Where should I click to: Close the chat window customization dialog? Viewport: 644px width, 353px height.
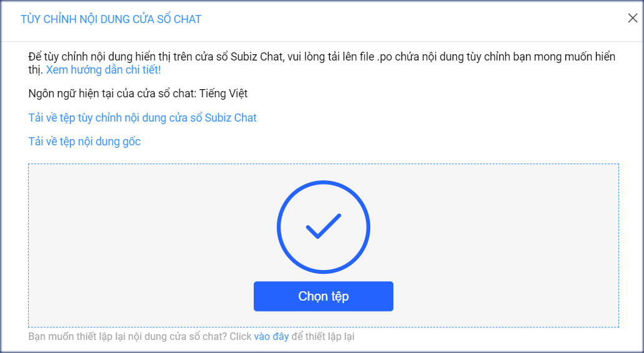632,18
